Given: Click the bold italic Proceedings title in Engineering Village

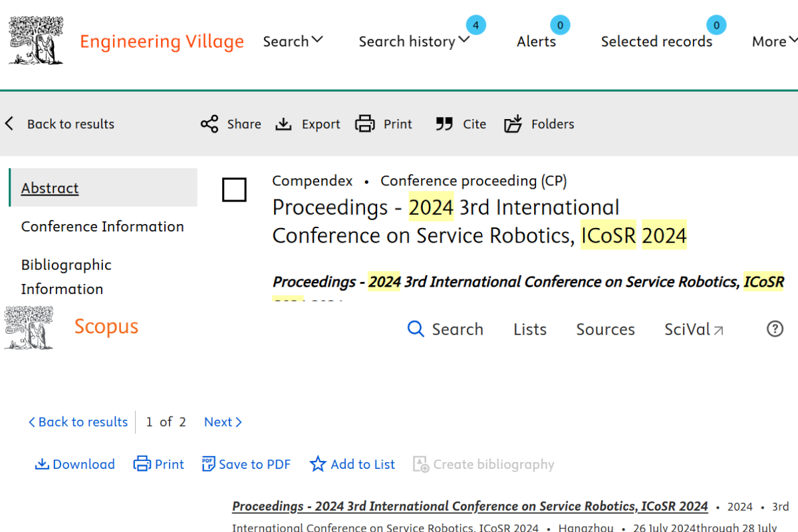Looking at the screenshot, I should 528,282.
